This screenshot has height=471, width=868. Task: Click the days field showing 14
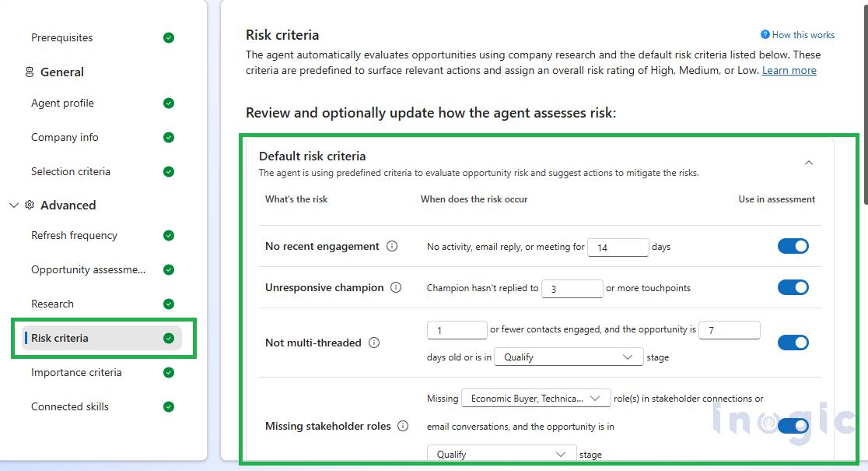[618, 247]
